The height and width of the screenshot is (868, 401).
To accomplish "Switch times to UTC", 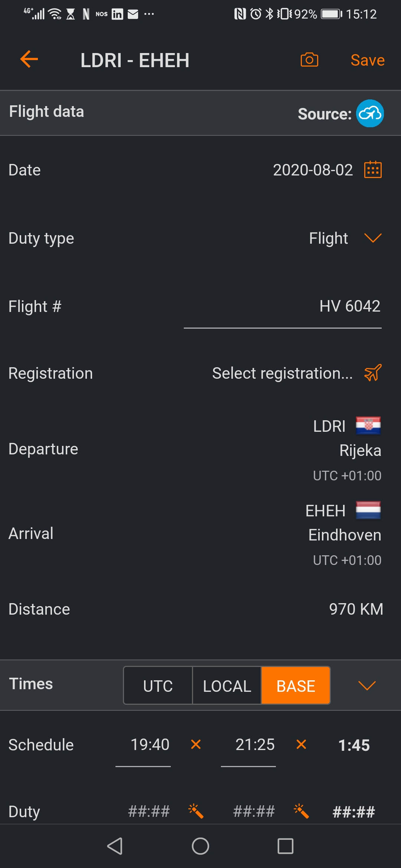I will pyautogui.click(x=158, y=685).
